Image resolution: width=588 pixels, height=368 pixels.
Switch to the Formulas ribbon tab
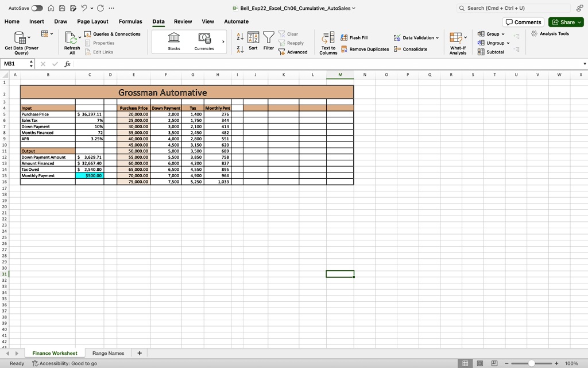130,21
